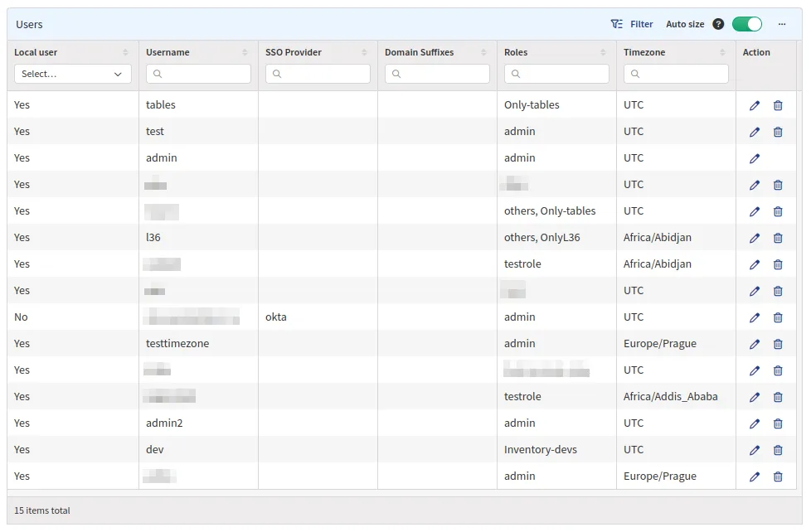Delete the dev user
The height and width of the screenshot is (532, 811).
pos(778,450)
